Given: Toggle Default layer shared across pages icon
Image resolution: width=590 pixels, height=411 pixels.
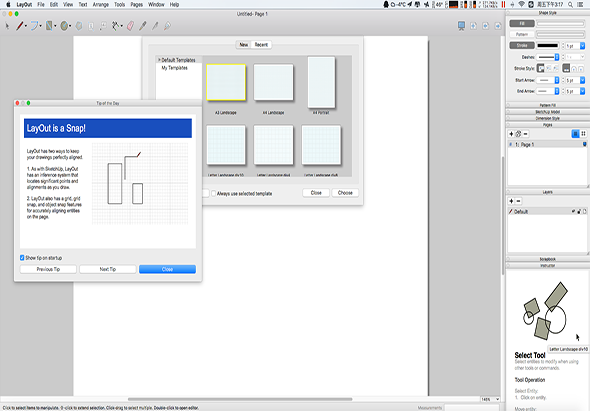Looking at the screenshot, I should (x=585, y=212).
